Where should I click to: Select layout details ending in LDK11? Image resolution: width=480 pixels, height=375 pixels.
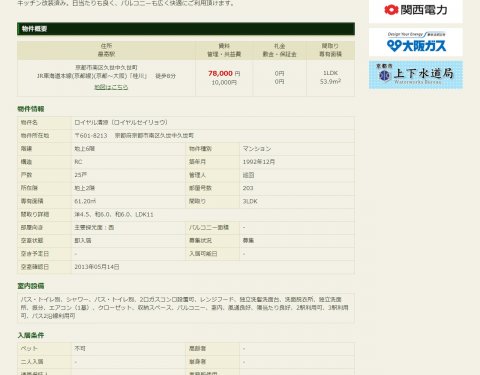pyautogui.click(x=114, y=214)
